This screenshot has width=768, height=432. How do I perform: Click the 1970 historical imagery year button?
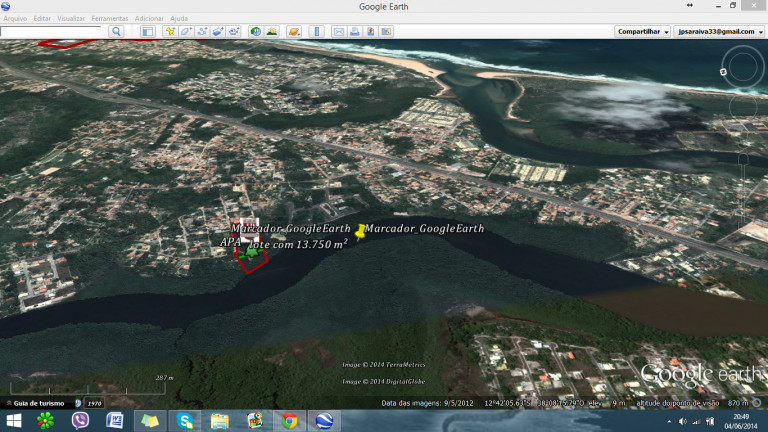pyautogui.click(x=94, y=404)
